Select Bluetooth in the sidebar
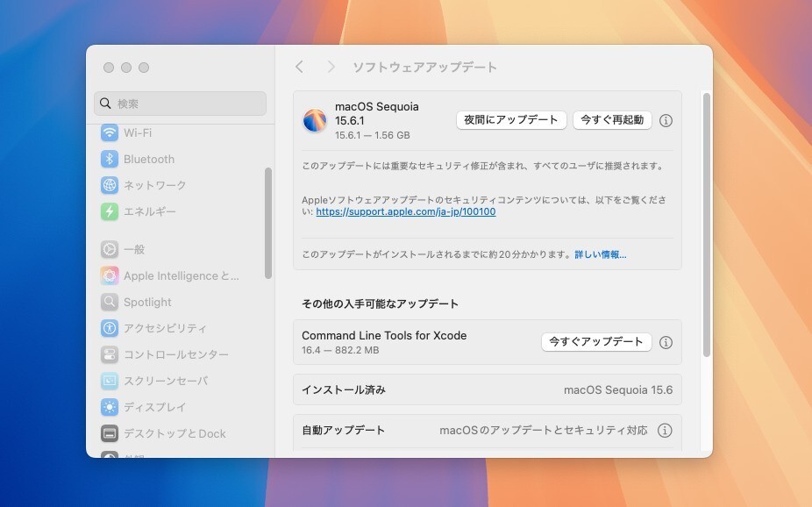Screen dimensions: 812x507 [149, 159]
